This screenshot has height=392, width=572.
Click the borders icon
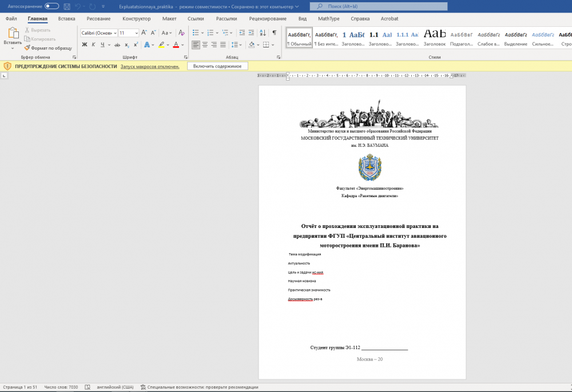(x=266, y=45)
